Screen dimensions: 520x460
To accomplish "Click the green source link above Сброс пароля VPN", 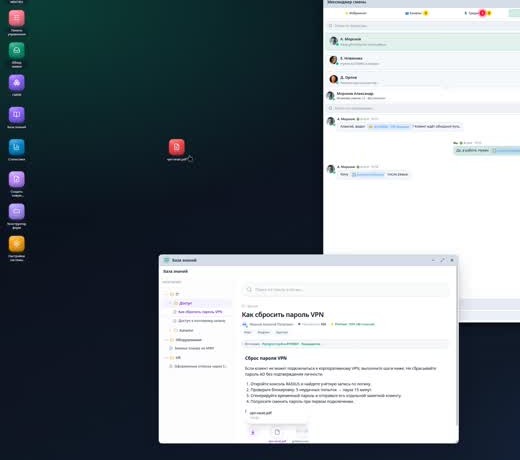I will [x=291, y=344].
